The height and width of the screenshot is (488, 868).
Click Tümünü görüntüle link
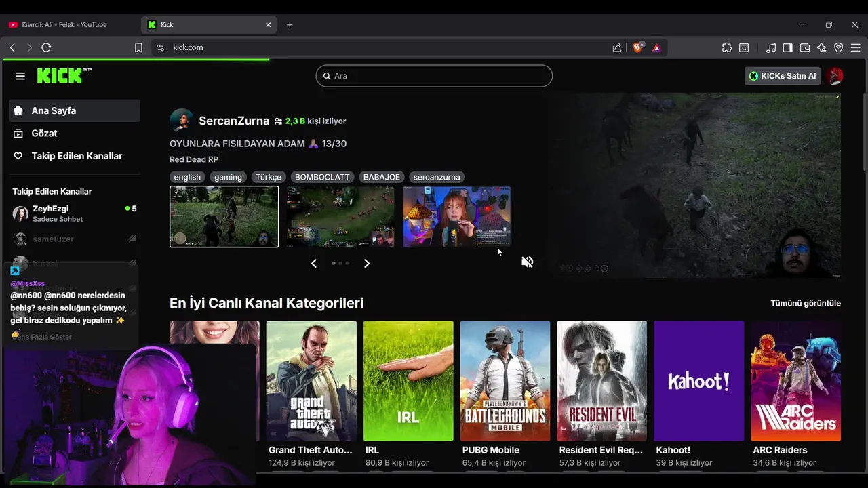tap(805, 303)
